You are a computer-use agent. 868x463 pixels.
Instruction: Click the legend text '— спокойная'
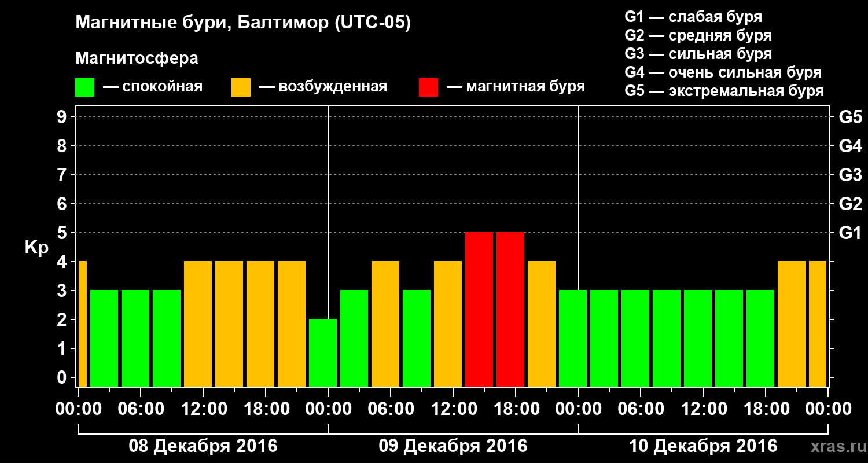[x=153, y=87]
